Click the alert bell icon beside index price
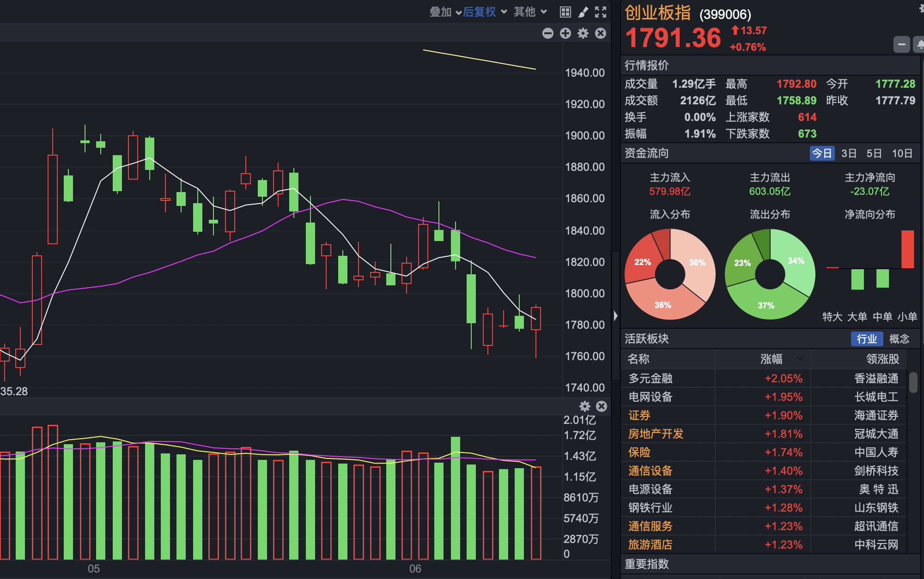Viewport: 924px width, 579px height. tap(919, 45)
